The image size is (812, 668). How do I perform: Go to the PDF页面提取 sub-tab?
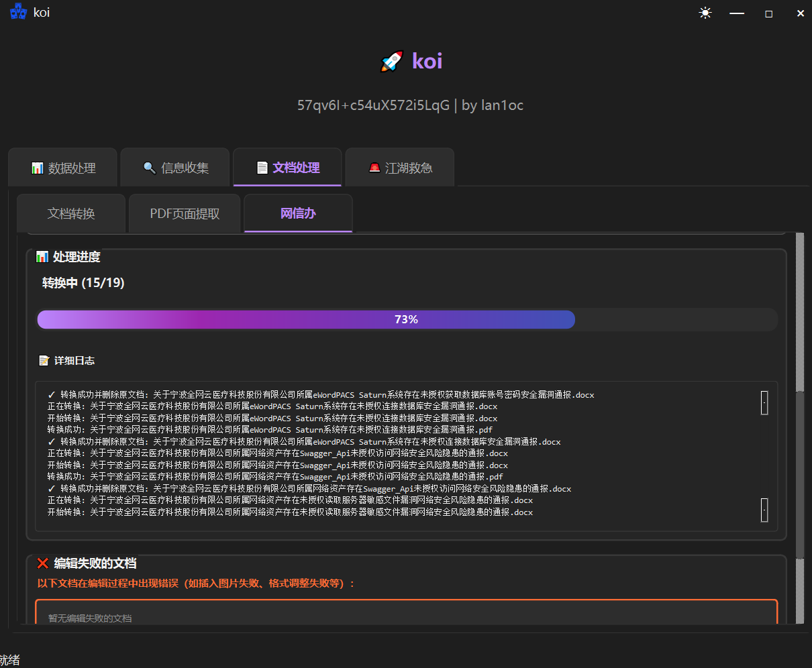pyautogui.click(x=185, y=214)
